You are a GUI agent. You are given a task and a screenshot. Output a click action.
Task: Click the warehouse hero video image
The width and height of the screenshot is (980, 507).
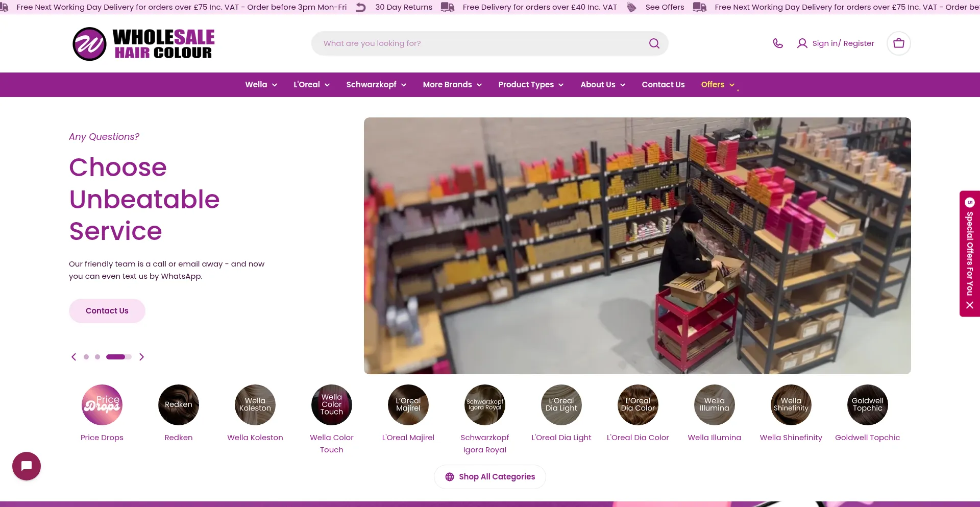(x=637, y=246)
